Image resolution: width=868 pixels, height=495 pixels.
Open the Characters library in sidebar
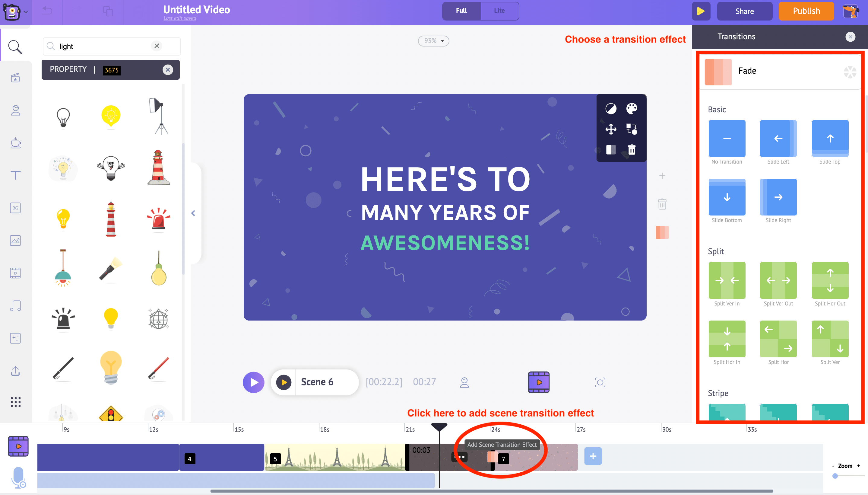coord(15,110)
